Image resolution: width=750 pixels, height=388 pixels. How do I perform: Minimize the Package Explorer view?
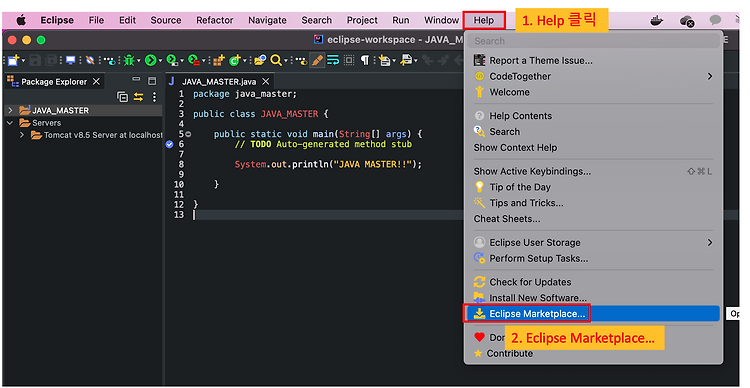136,79
